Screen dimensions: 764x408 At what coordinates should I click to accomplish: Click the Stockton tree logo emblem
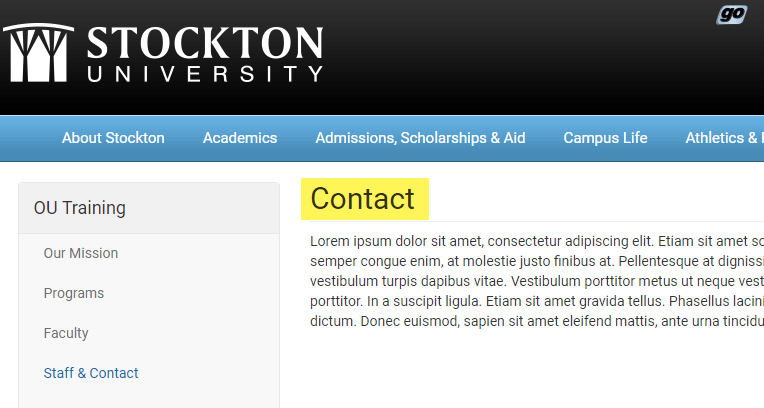[38, 53]
